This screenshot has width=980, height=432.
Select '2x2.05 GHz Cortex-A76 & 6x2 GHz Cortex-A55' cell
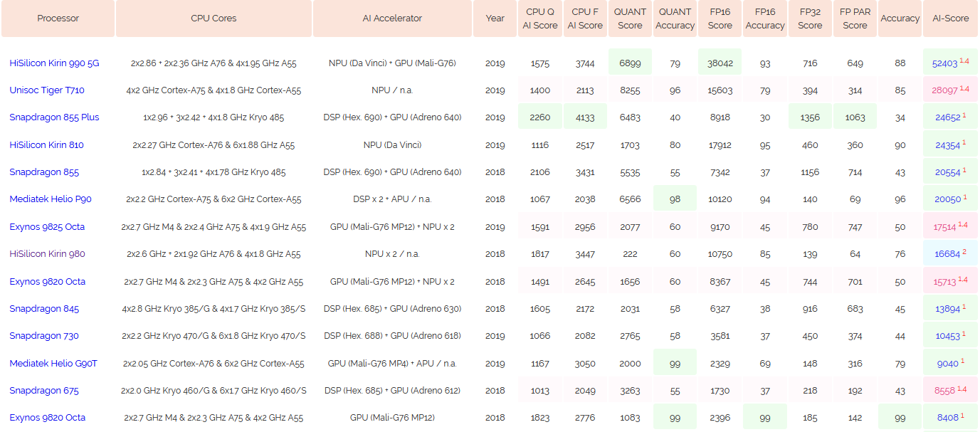(214, 364)
